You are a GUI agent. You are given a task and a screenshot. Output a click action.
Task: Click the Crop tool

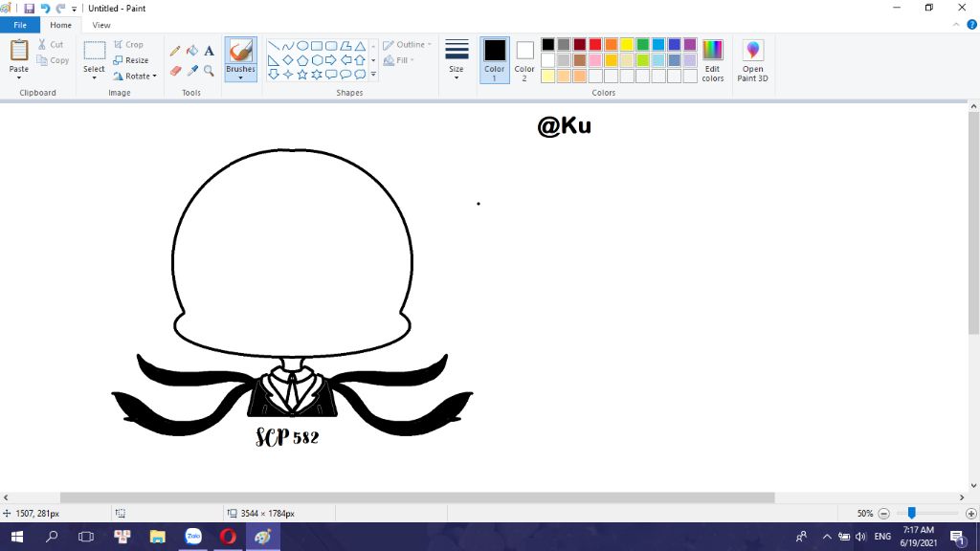pos(129,44)
